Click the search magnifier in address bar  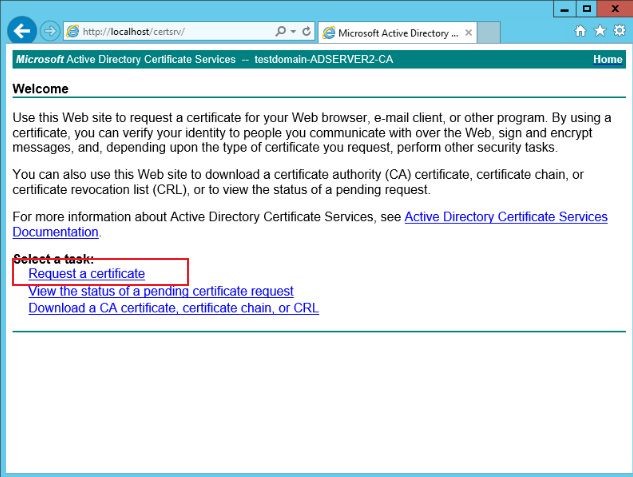pos(281,31)
